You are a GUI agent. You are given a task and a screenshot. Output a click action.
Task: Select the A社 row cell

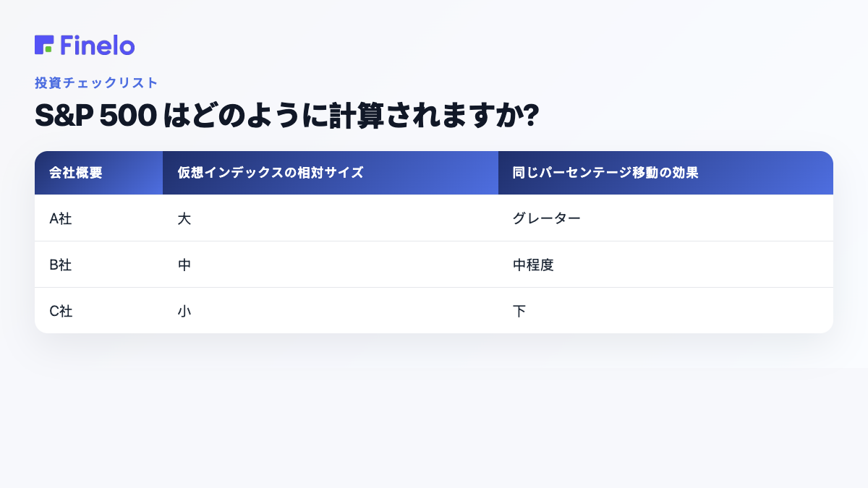(x=98, y=218)
